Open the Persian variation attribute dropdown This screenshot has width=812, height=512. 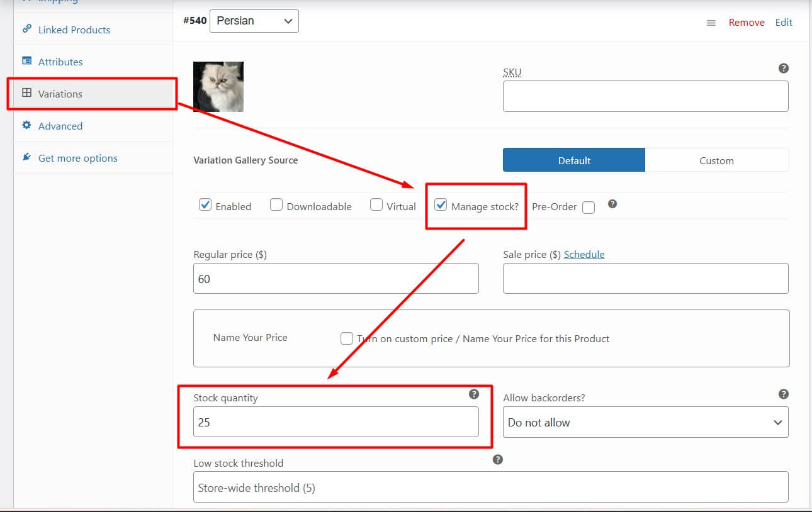(254, 21)
